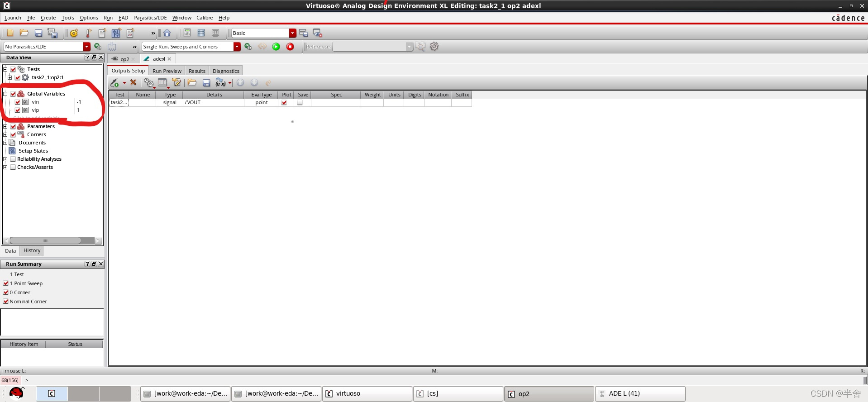868x402 pixels.
Task: Toggle the Save checkbox for /VOUT row
Action: pos(300,103)
